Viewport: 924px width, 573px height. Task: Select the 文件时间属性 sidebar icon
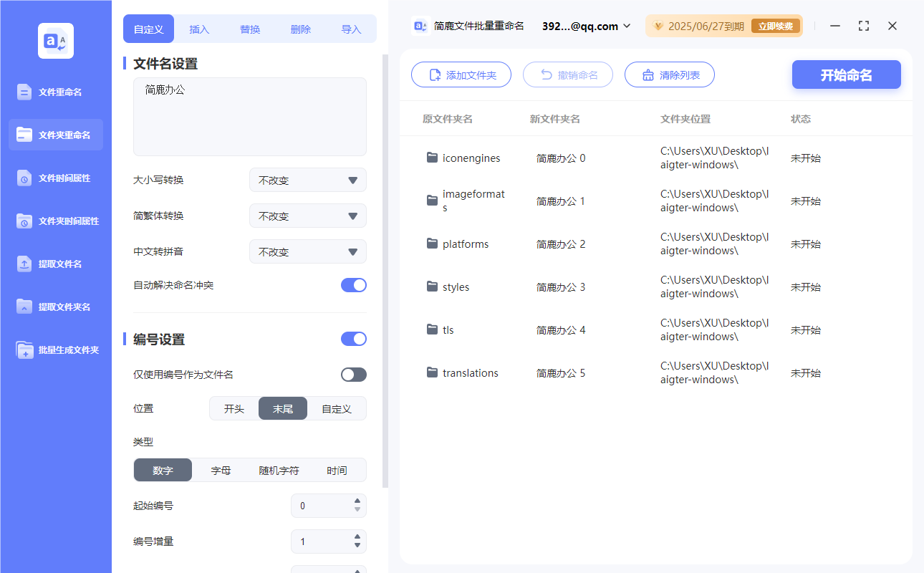coord(55,178)
